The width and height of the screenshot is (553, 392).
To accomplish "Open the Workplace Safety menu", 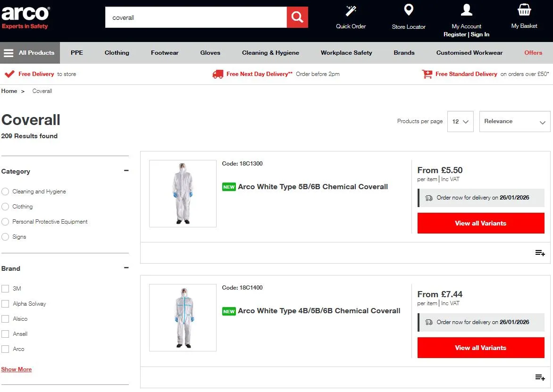I will (346, 53).
